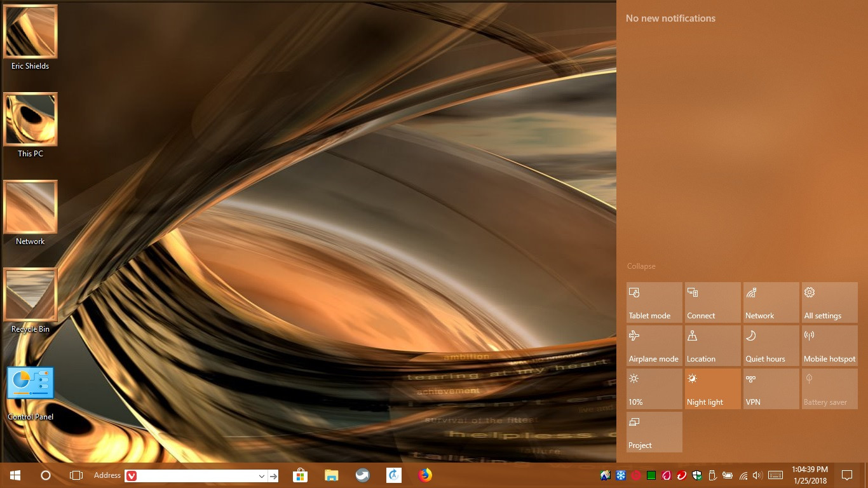Open the touch keyboard tray icon
This screenshot has height=488, width=868.
coord(775,475)
